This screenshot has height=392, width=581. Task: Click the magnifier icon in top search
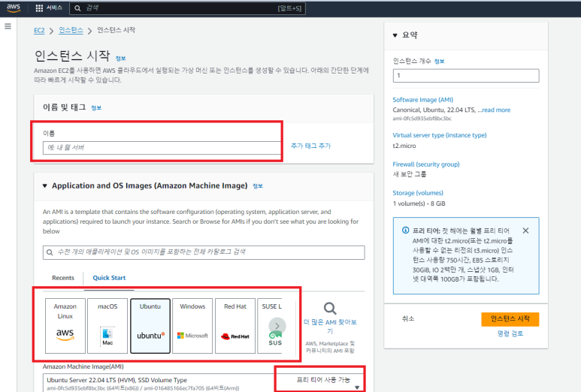[x=77, y=8]
